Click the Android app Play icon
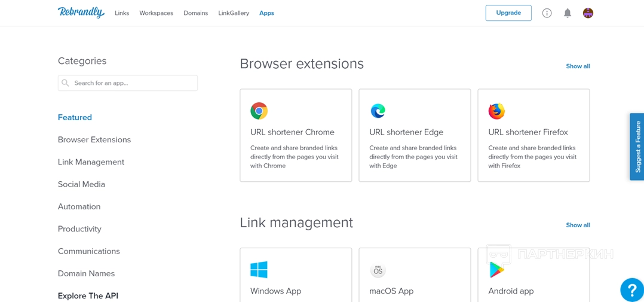This screenshot has width=644, height=302. pos(496,270)
